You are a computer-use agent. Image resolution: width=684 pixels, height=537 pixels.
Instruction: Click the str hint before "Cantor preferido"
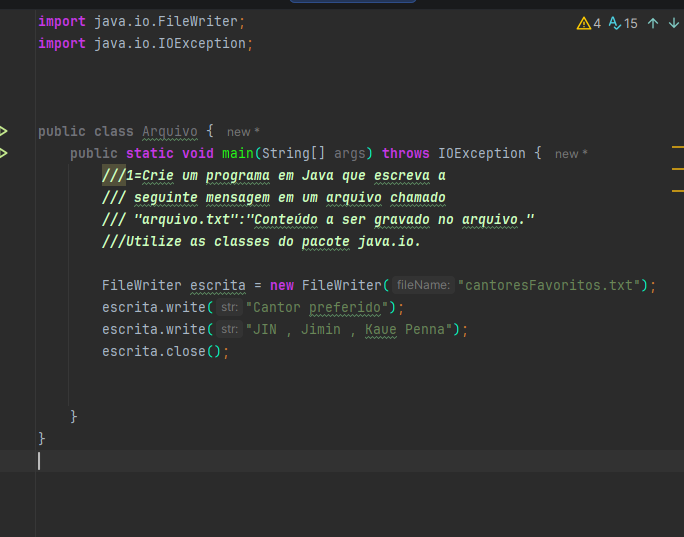tap(229, 307)
